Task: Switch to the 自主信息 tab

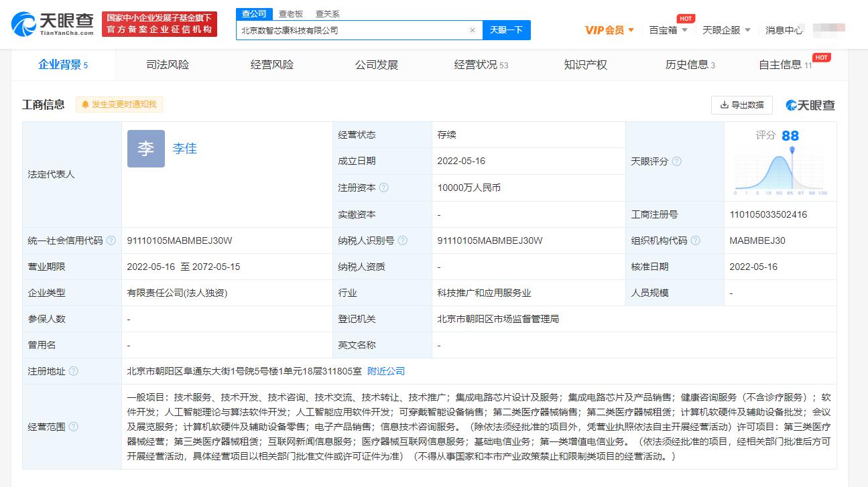Action: click(x=786, y=65)
